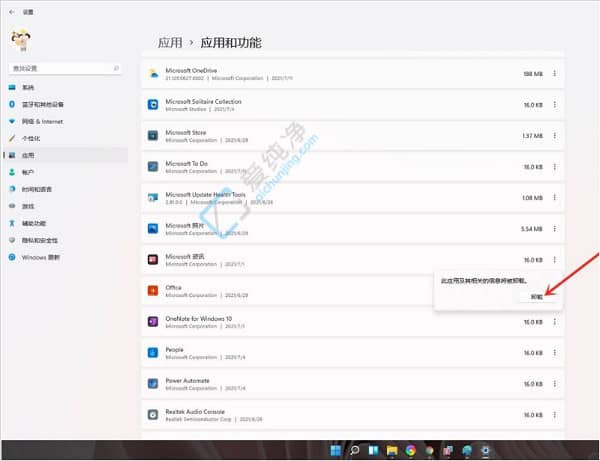
Task: Open more options for Update Health Tools
Action: tap(554, 197)
